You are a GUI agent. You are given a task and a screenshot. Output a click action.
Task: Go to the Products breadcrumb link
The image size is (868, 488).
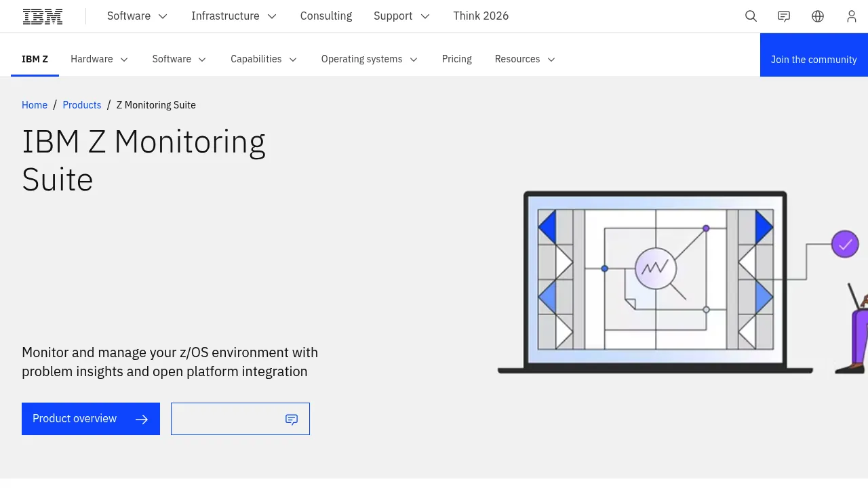[x=82, y=105]
